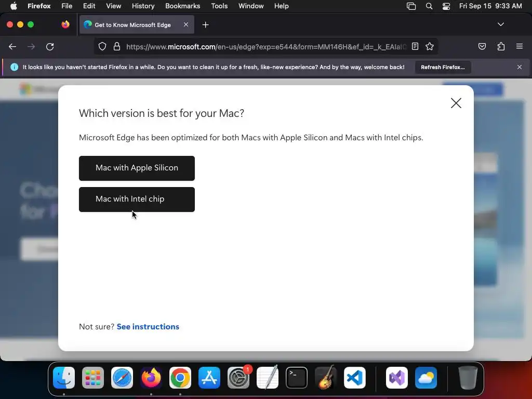Open Firefox application hamburger menu
Viewport: 532px width, 399px height.
click(520, 46)
